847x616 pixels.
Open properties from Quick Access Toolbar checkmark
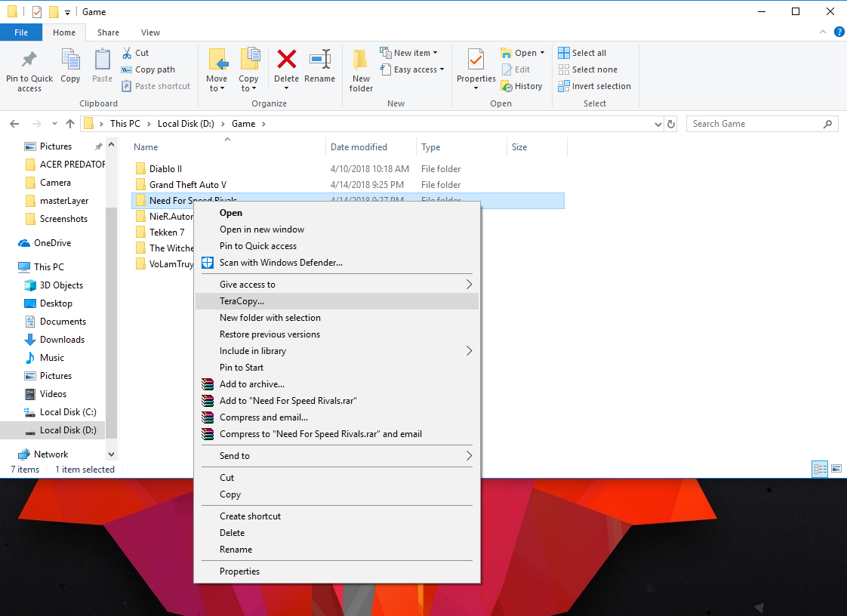[37, 12]
